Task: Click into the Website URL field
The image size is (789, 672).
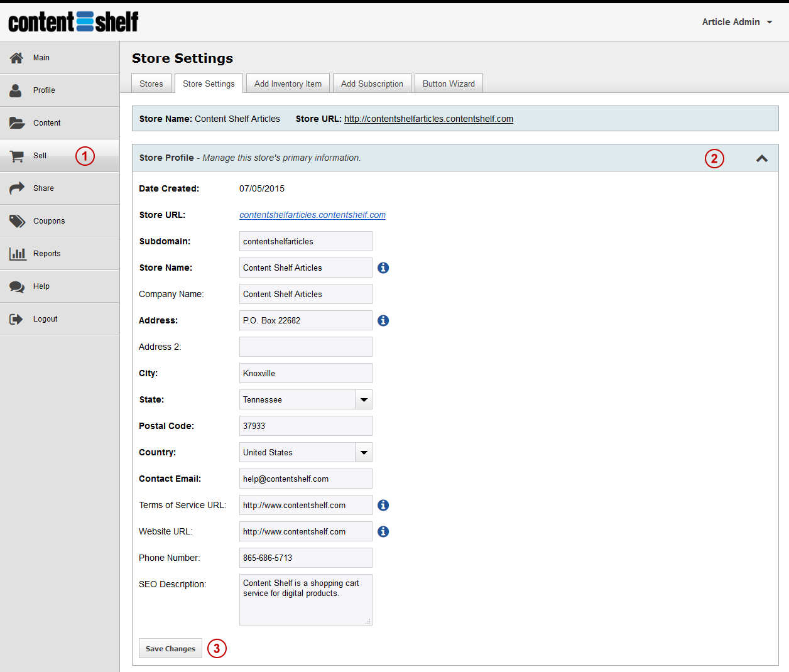Action: tap(306, 531)
